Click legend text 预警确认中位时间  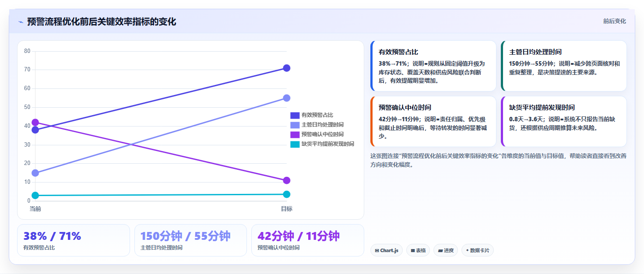(x=323, y=134)
